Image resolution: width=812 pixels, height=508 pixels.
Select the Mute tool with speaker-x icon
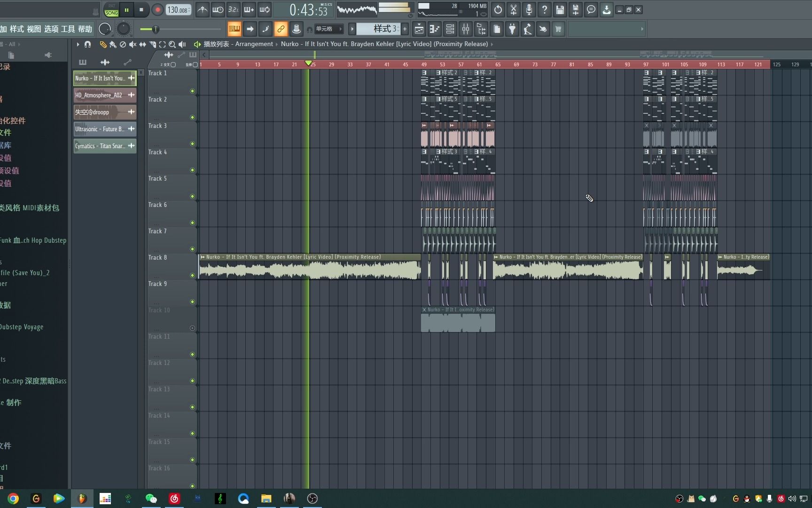pos(133,44)
